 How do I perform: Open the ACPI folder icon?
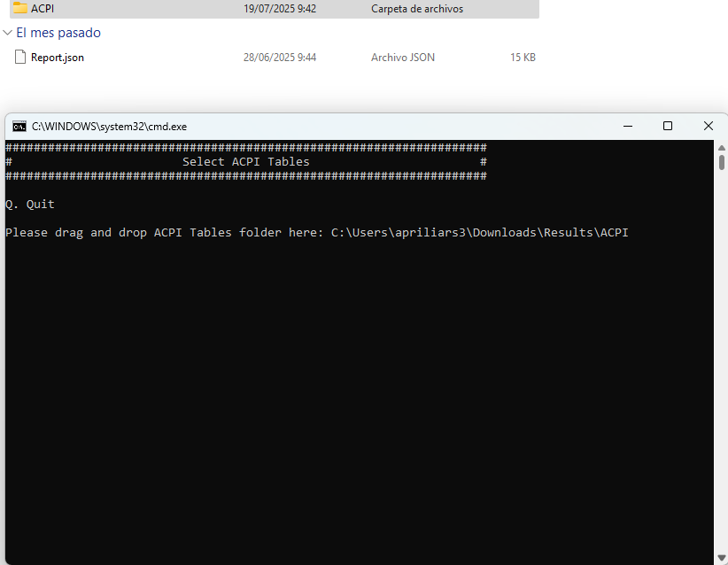[19, 9]
